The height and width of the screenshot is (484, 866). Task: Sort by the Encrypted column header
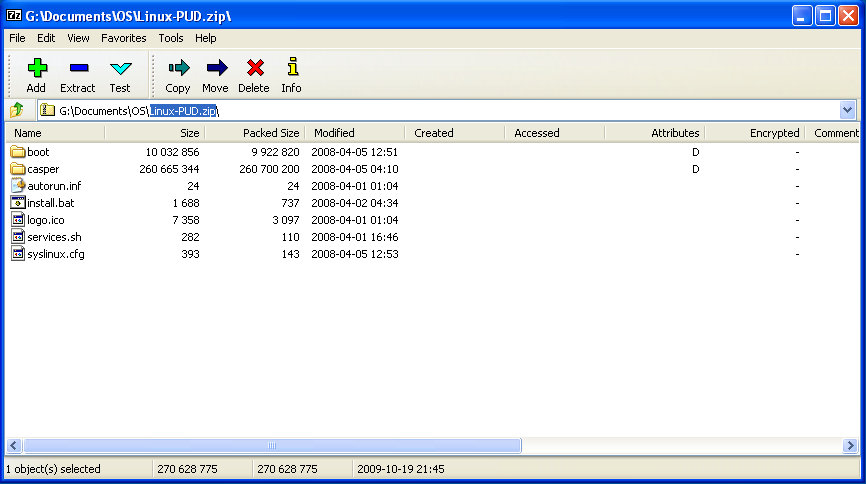(754, 133)
